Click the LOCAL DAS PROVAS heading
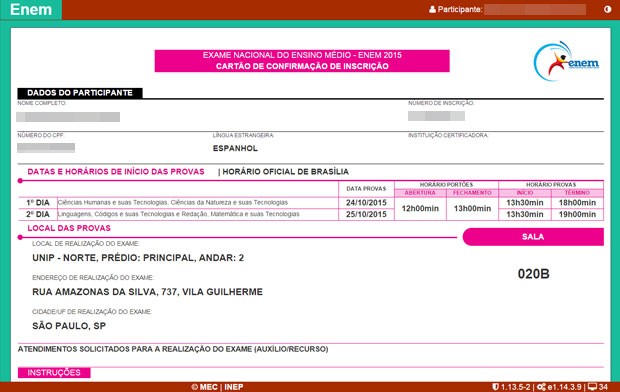This screenshot has width=620, height=392. point(69,228)
